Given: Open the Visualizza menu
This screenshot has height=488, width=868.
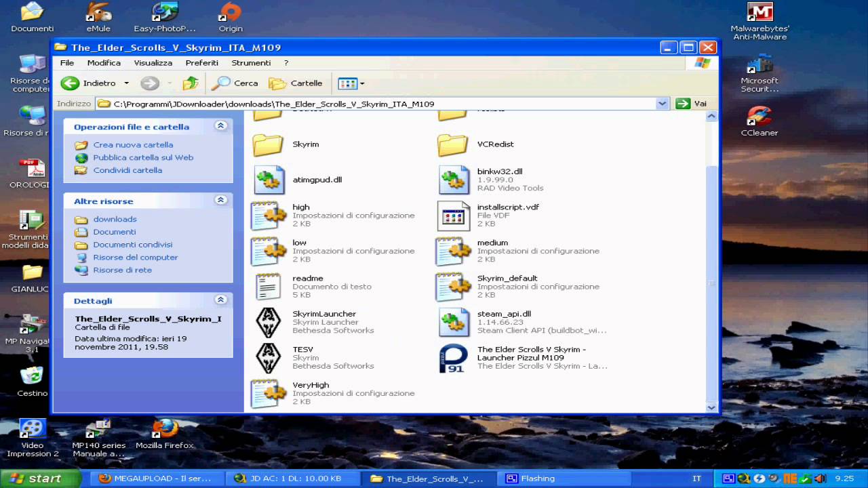Looking at the screenshot, I should pos(153,63).
